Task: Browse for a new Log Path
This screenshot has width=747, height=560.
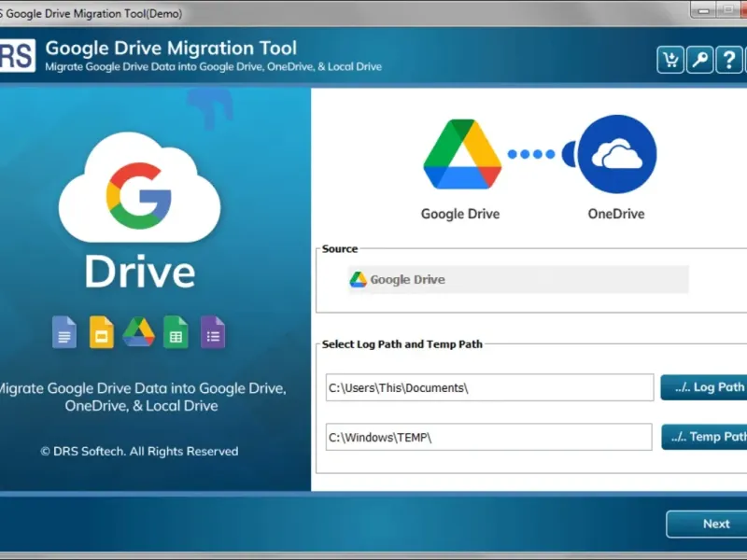Action: [x=704, y=387]
